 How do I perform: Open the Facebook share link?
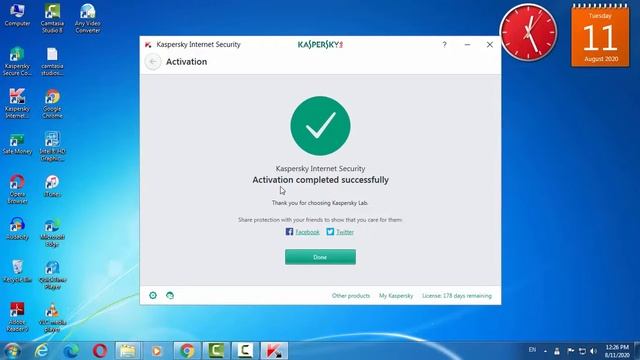tap(302, 232)
